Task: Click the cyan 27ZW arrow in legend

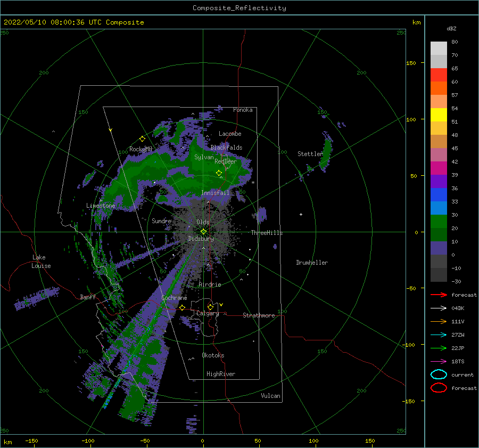Action: pyautogui.click(x=439, y=335)
